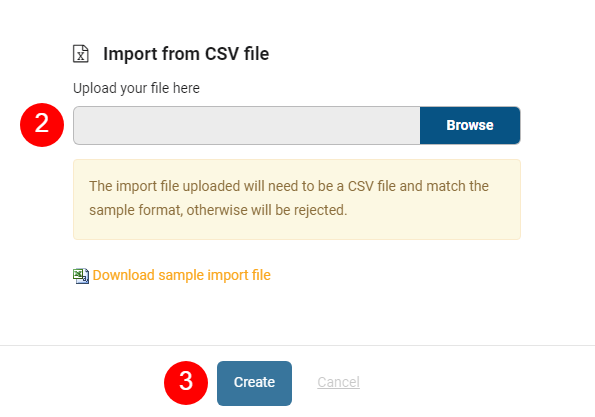595x417 pixels.
Task: Click the "Import from CSV file" heading
Action: 186,54
